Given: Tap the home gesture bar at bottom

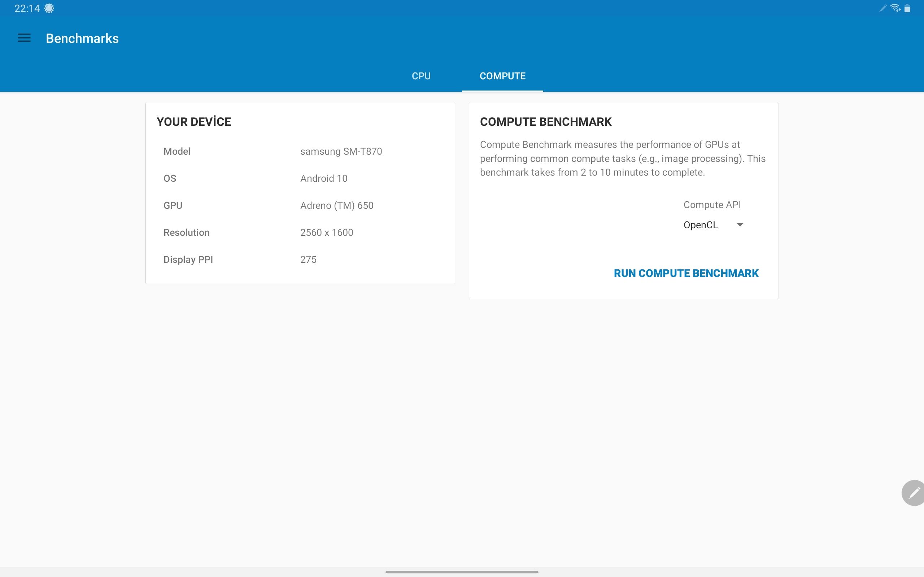Looking at the screenshot, I should (x=462, y=572).
